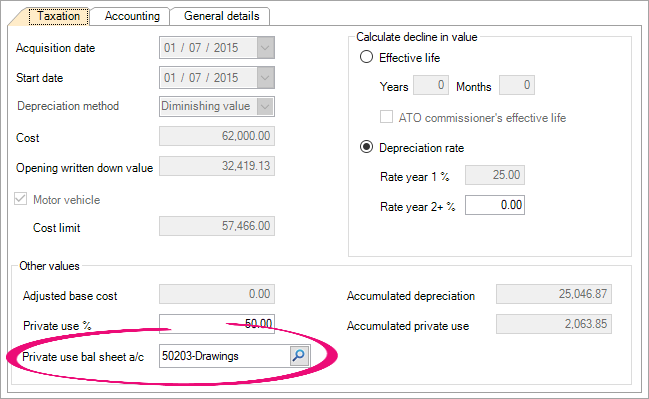Click the Accumulated depreciation field
Image resolution: width=649 pixels, height=399 pixels.
pos(554,294)
